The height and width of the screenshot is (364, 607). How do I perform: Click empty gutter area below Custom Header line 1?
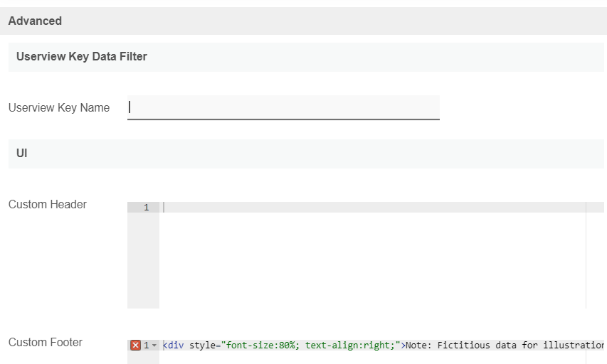143,263
